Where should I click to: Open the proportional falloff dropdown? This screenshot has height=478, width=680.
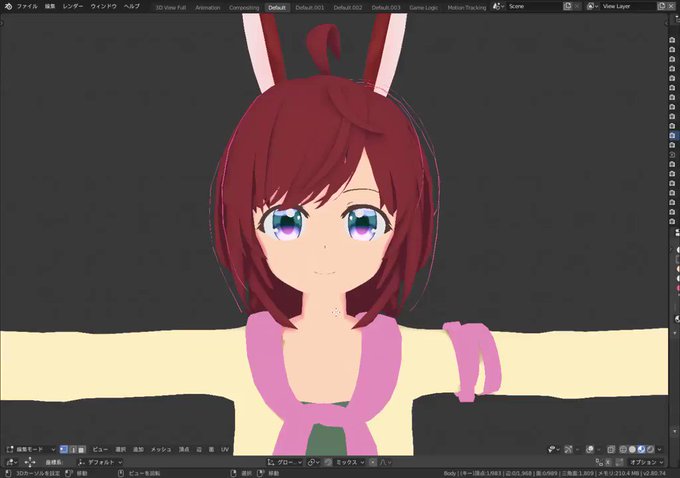(x=385, y=462)
